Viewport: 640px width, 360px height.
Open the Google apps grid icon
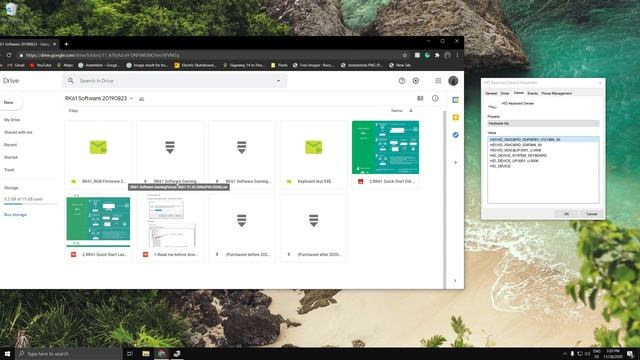click(438, 81)
